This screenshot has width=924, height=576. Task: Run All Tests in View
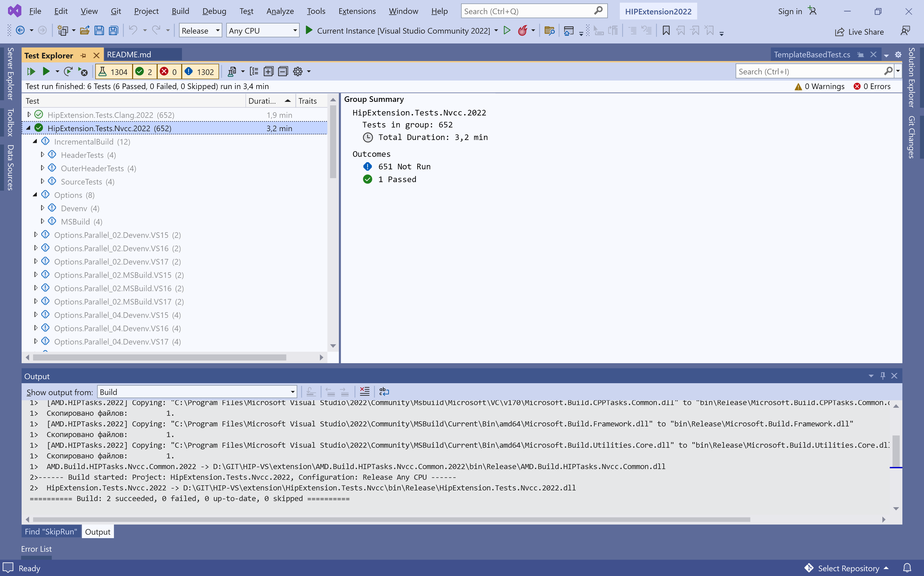[x=31, y=72]
